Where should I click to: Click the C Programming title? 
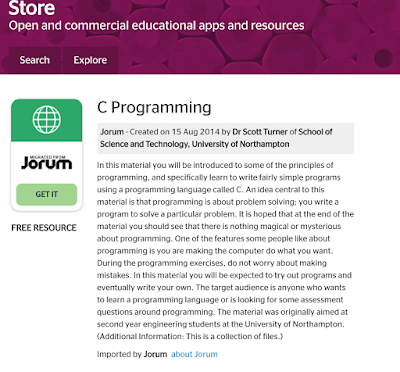click(154, 107)
